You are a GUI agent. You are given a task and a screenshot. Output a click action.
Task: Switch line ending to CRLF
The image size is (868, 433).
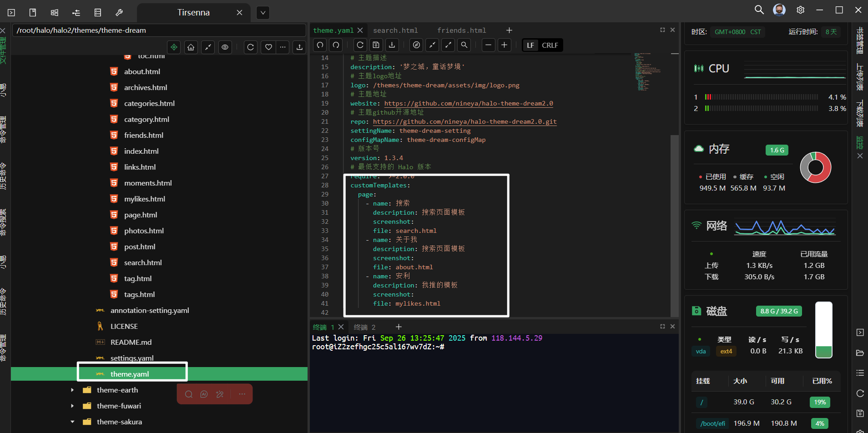point(550,45)
